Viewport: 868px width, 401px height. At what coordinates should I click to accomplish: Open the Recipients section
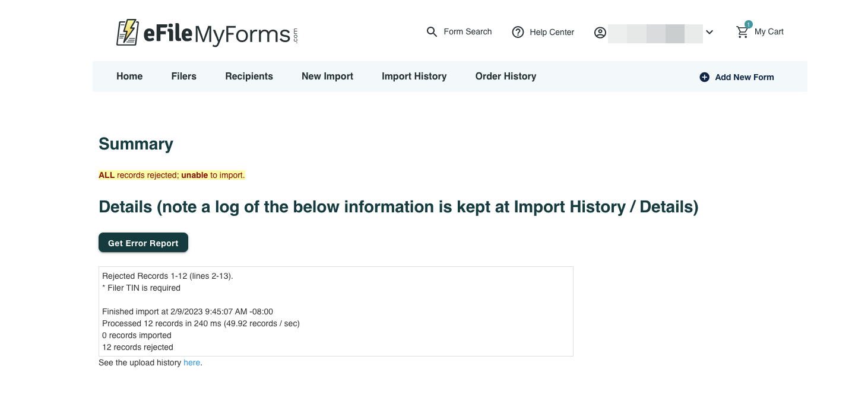point(249,77)
